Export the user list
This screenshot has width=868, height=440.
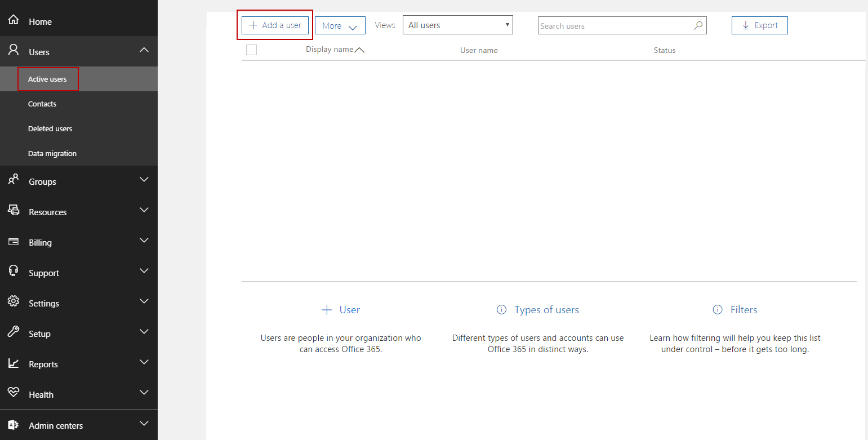(x=759, y=25)
